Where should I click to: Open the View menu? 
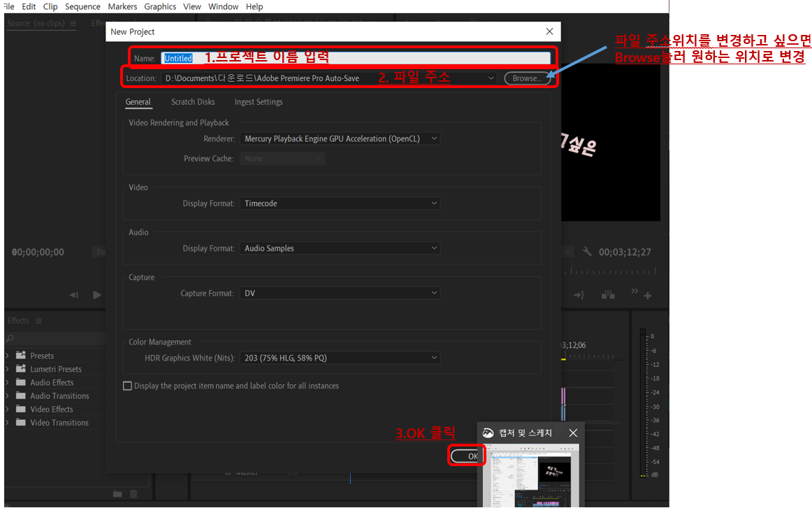point(191,6)
